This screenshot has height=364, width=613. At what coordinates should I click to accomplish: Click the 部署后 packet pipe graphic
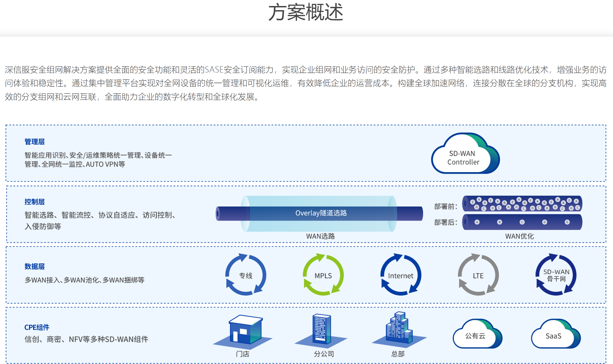[522, 222]
